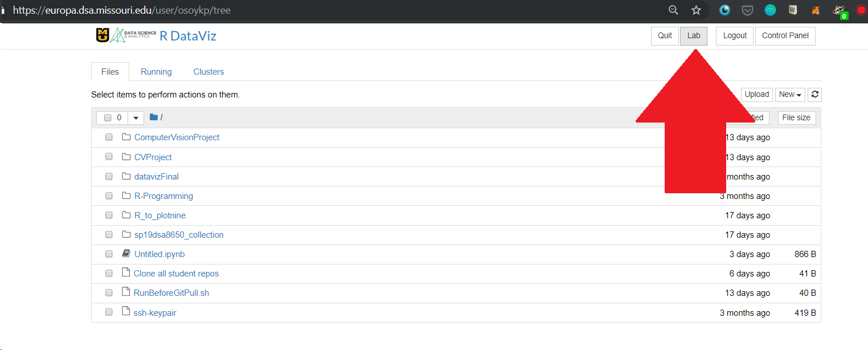Viewport: 868px width, 350px height.
Task: Toggle the select-all items checkbox
Action: point(108,118)
